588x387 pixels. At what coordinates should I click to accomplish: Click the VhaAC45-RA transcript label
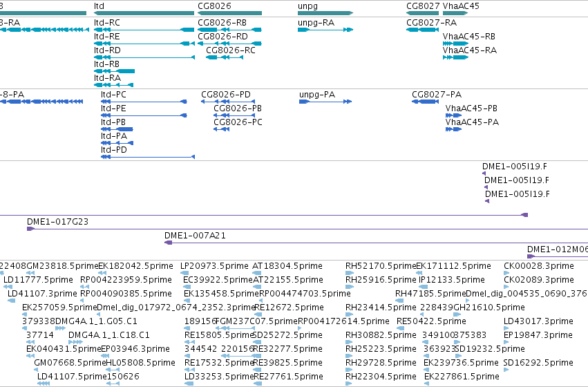click(469, 50)
